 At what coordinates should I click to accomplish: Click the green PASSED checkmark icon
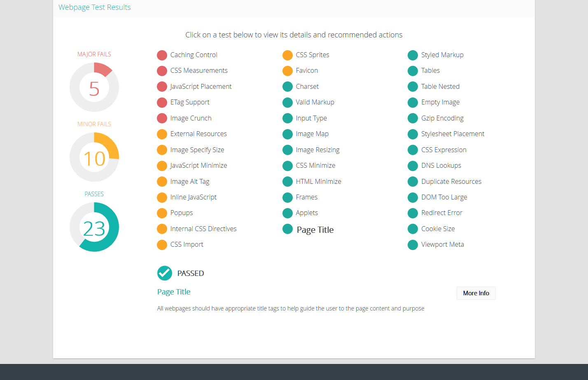pos(165,273)
